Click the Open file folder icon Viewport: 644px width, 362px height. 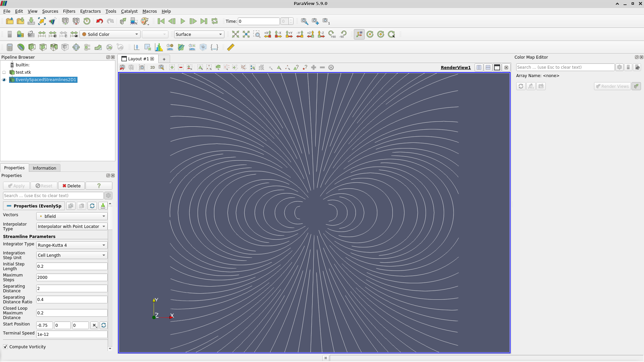pos(10,21)
